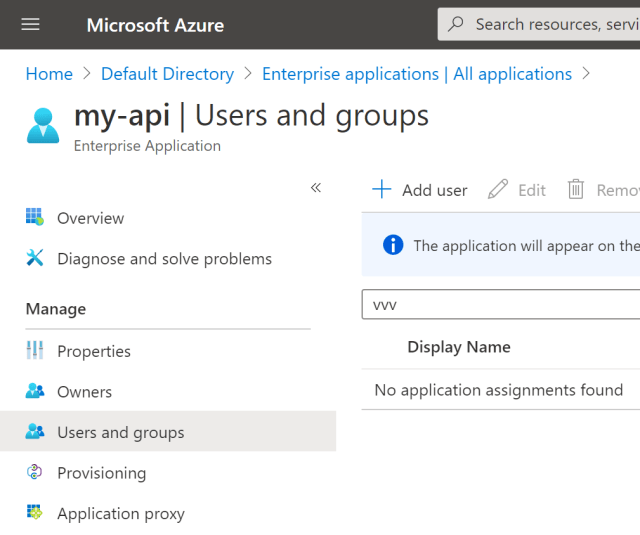
Task: Open the Azure portal hamburger menu
Action: click(30, 24)
